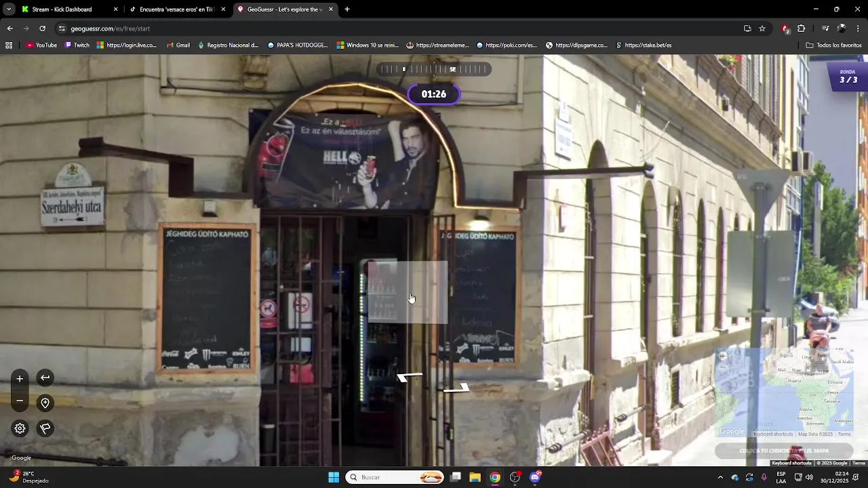
Task: Open the red extension with badge
Action: (x=785, y=28)
